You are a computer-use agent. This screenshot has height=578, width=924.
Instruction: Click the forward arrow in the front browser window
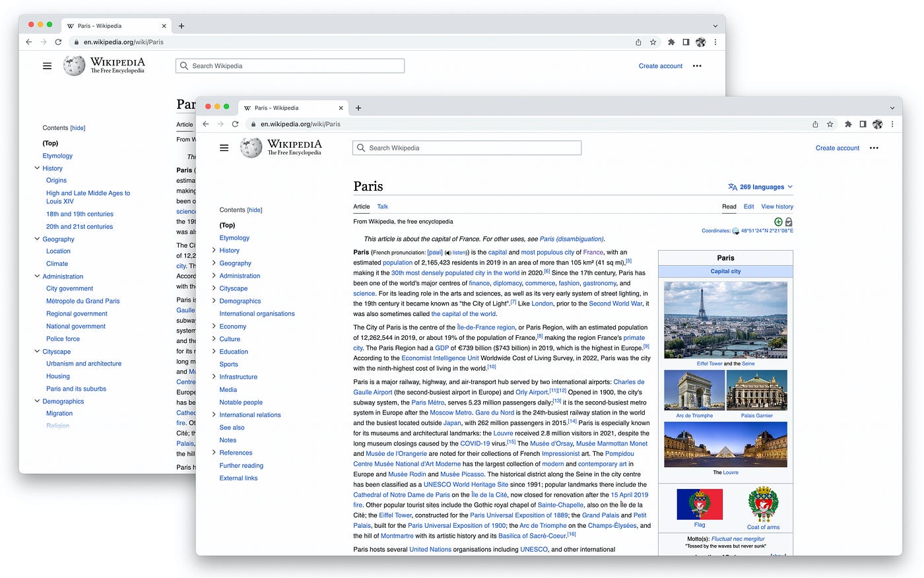220,124
